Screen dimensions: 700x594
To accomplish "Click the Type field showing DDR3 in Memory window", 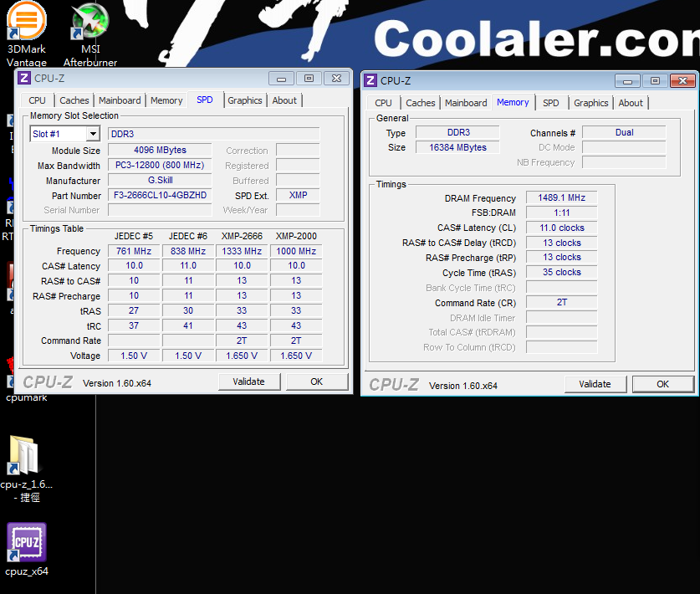I will click(x=457, y=133).
